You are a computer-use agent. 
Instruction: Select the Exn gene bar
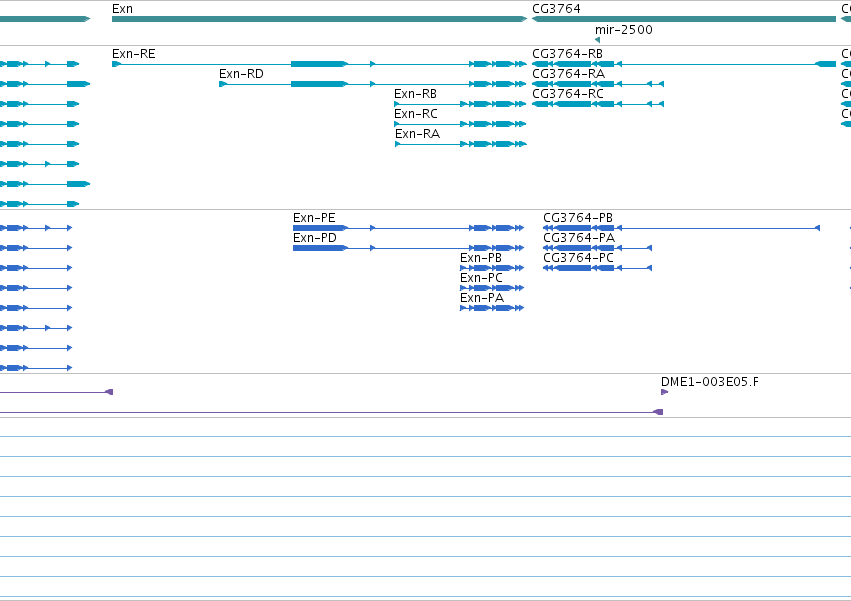pyautogui.click(x=319, y=19)
